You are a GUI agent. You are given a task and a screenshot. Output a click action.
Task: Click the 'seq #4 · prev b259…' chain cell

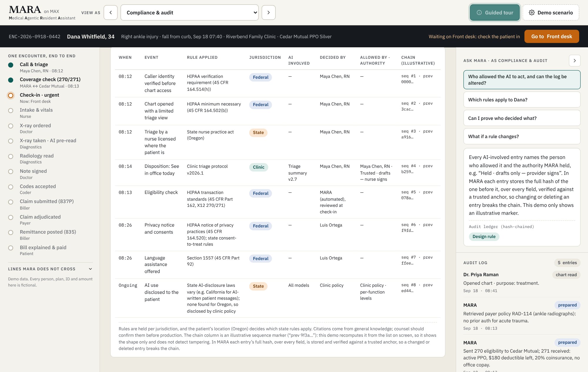tap(417, 169)
